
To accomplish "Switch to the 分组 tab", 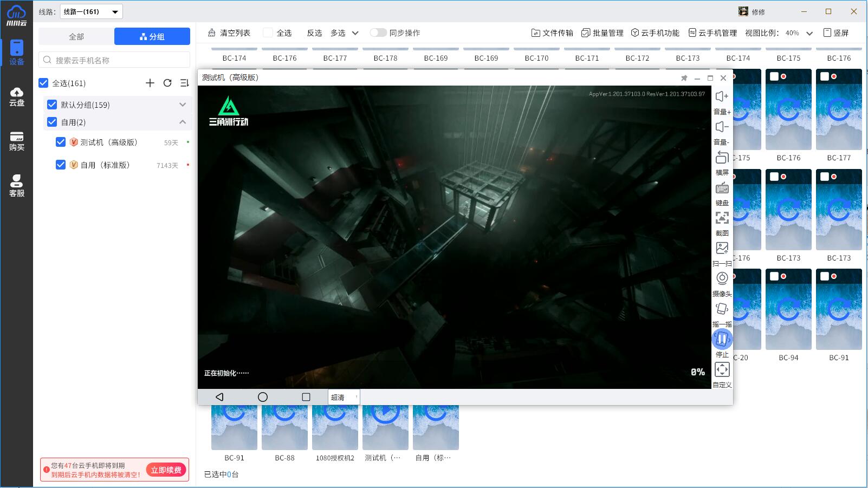I will click(152, 36).
